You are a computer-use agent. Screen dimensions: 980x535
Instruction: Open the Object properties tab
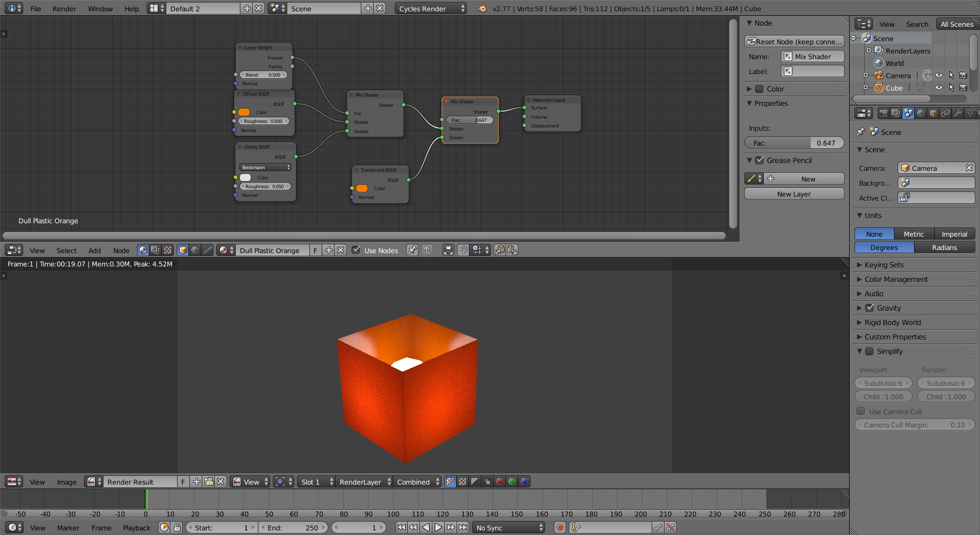[x=933, y=113]
